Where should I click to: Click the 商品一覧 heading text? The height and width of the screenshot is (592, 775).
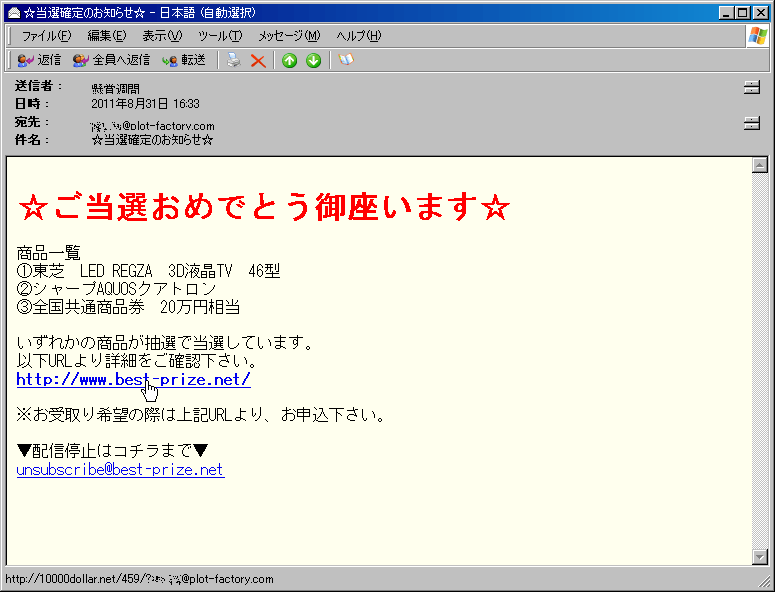point(48,253)
